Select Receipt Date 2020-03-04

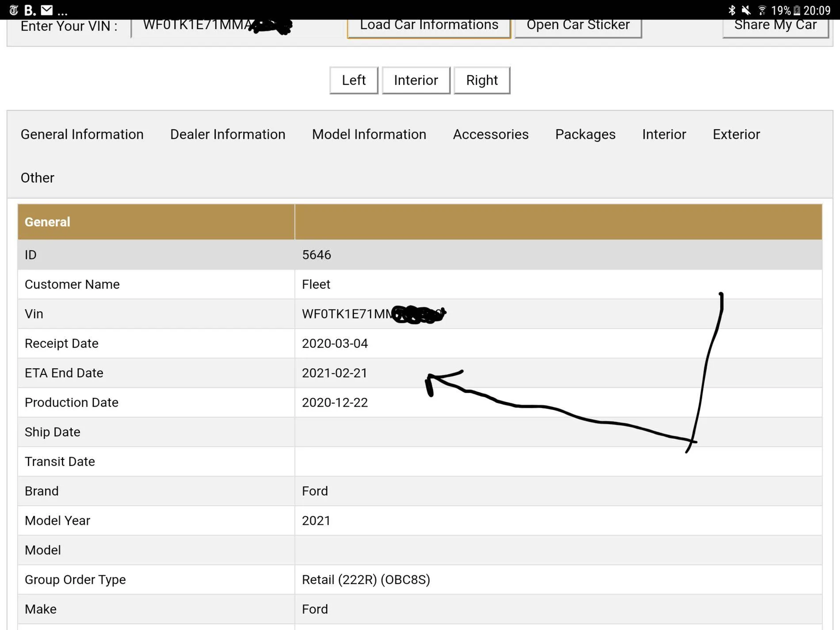[335, 344]
